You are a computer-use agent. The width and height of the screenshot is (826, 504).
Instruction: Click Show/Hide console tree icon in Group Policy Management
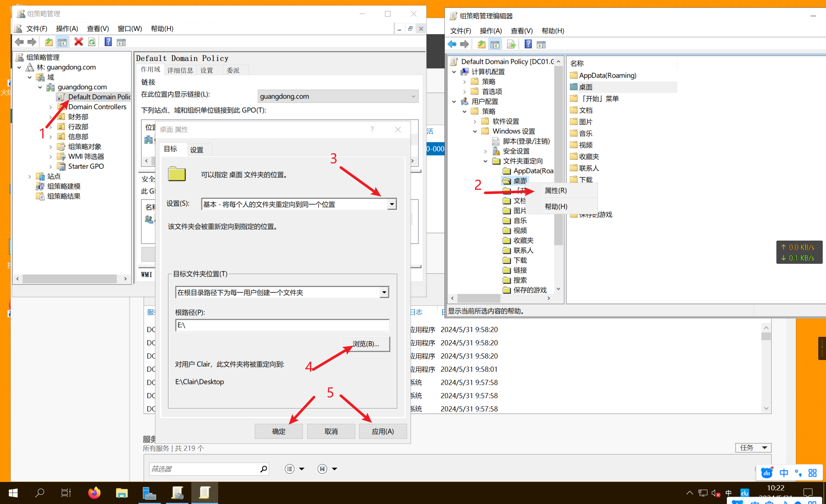click(62, 42)
